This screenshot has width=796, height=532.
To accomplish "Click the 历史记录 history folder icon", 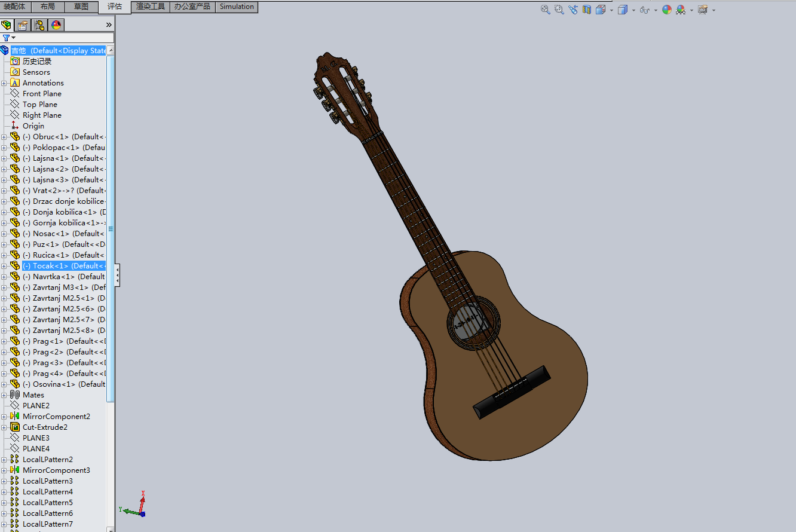I will click(x=15, y=62).
